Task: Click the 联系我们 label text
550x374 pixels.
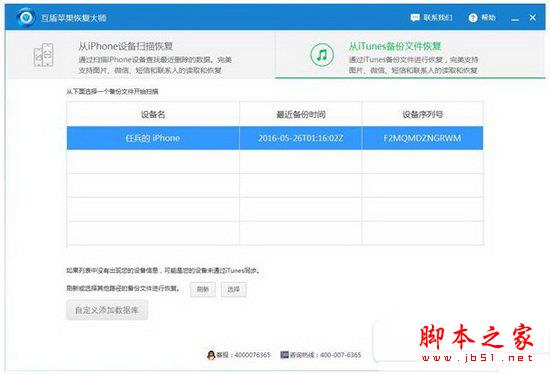Action: 438,18
